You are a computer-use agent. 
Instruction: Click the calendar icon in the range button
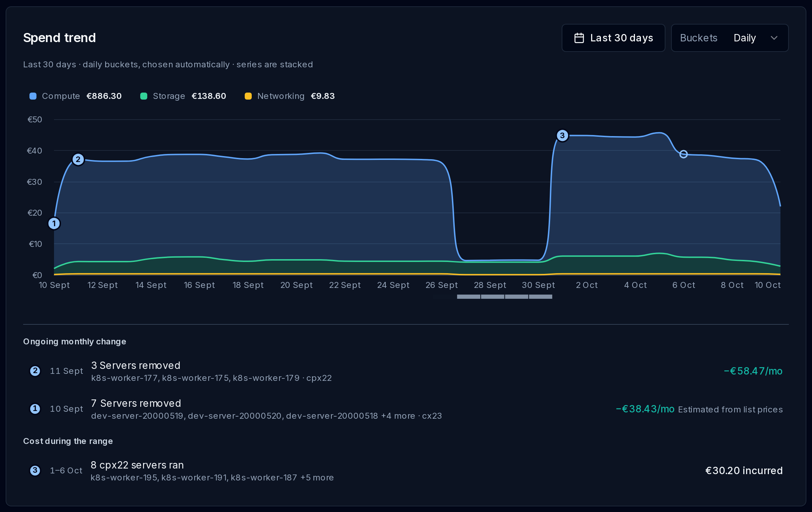579,38
